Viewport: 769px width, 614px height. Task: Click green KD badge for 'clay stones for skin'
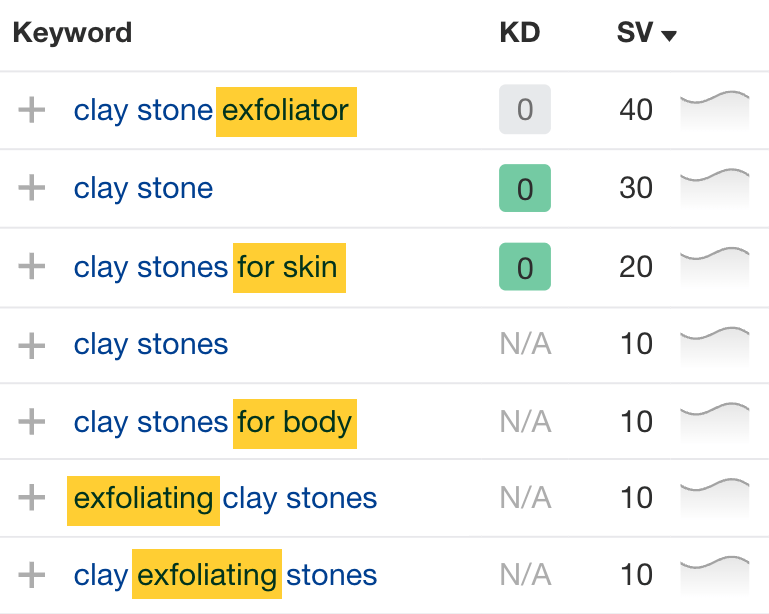pyautogui.click(x=525, y=267)
